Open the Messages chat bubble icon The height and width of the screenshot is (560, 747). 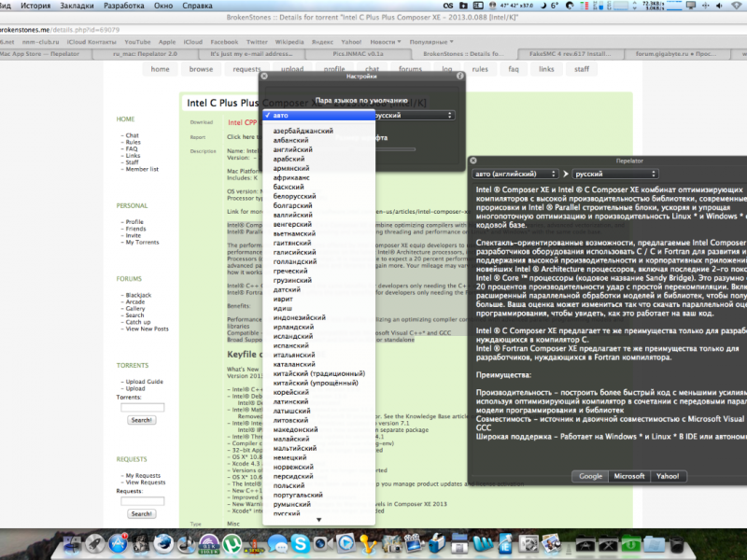tap(277, 544)
